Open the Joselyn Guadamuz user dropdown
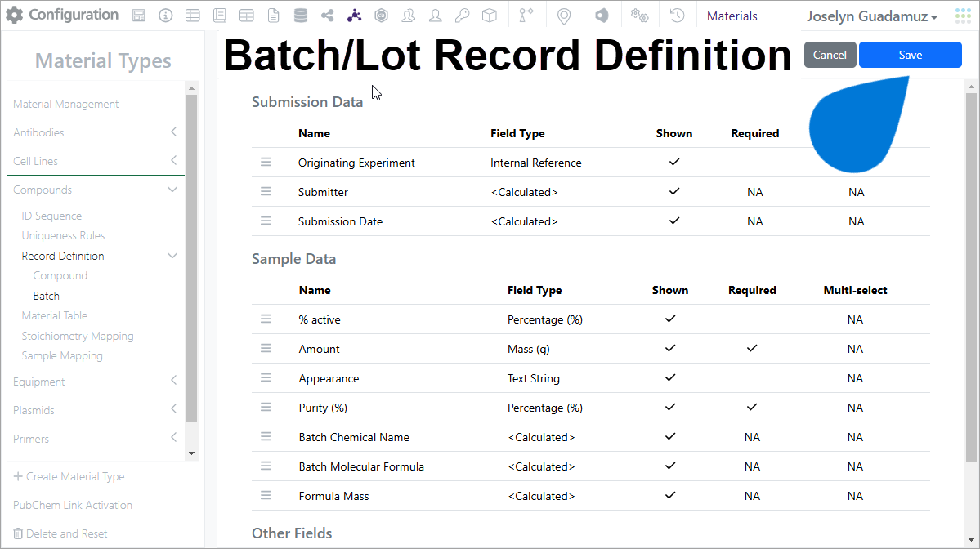 [x=872, y=16]
